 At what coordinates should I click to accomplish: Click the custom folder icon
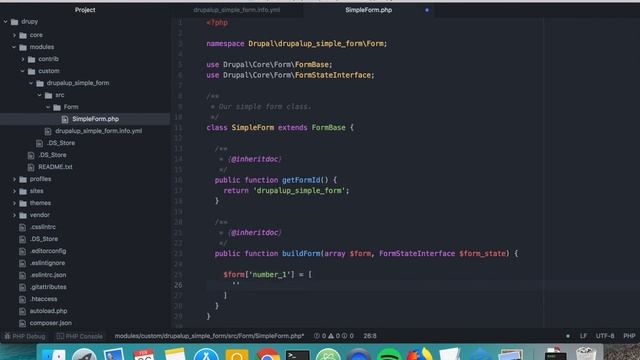pos(31,71)
